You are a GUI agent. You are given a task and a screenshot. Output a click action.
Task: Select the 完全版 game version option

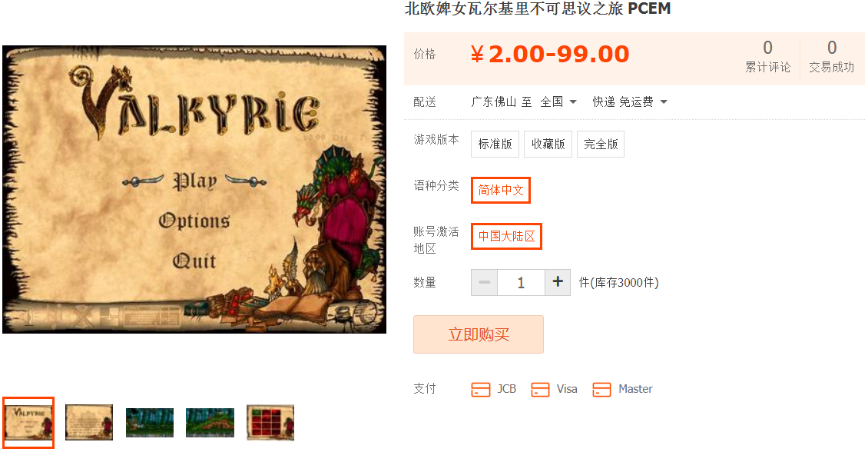pos(601,144)
